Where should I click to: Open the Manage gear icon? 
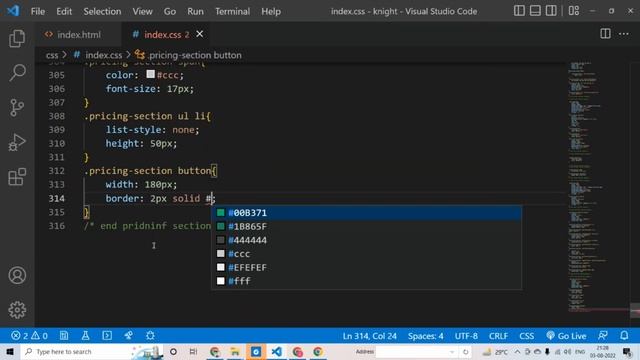click(17, 310)
